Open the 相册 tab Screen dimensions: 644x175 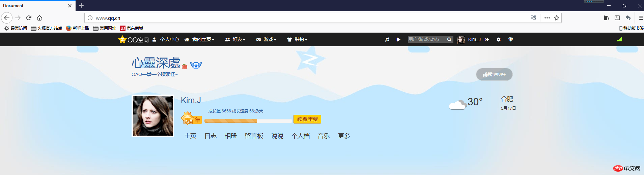(231, 136)
